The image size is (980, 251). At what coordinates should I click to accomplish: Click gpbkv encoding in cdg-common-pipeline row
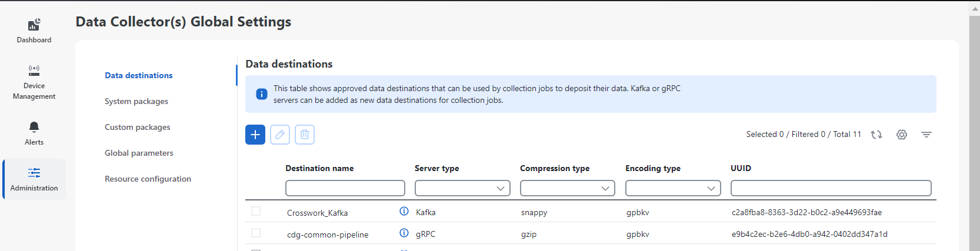tap(638, 235)
